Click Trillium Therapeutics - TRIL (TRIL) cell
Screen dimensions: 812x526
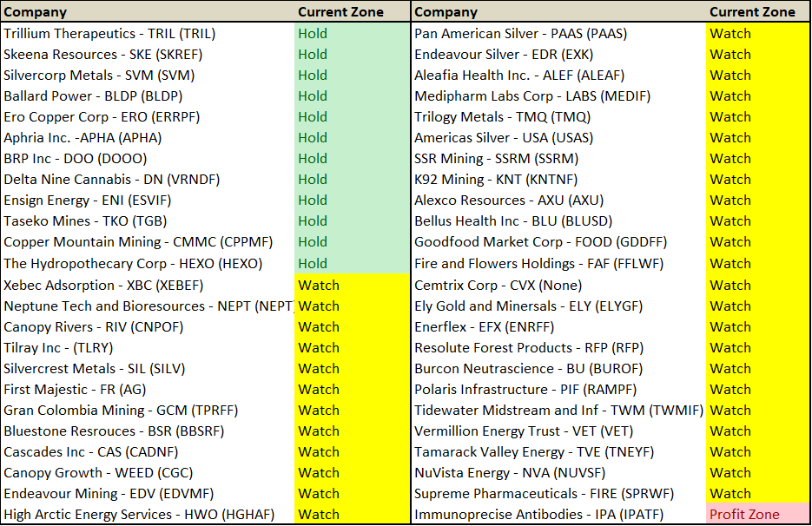tap(148, 34)
